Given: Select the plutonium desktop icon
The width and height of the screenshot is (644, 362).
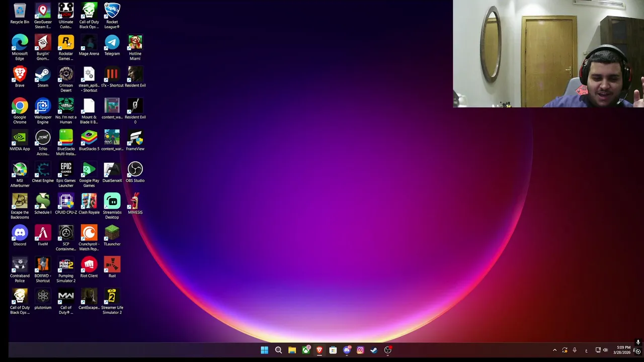Looking at the screenshot, I should [x=43, y=299].
